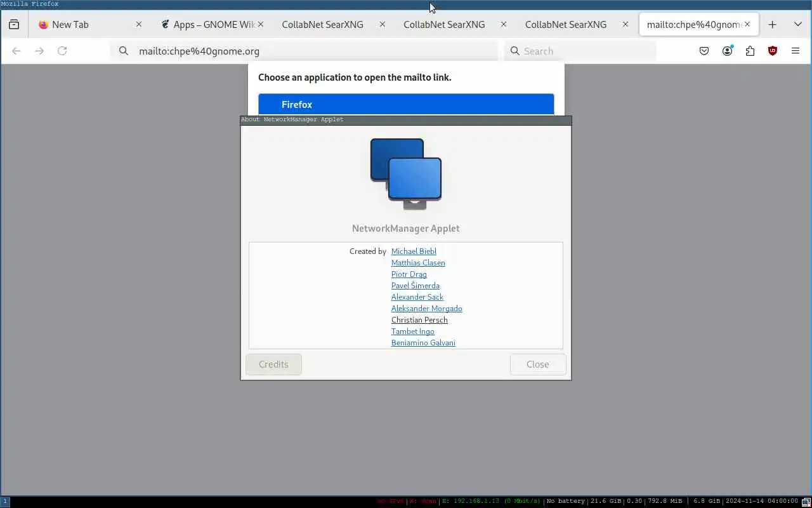Open the uBlock Origin shield icon
812x508 pixels.
coord(773,51)
